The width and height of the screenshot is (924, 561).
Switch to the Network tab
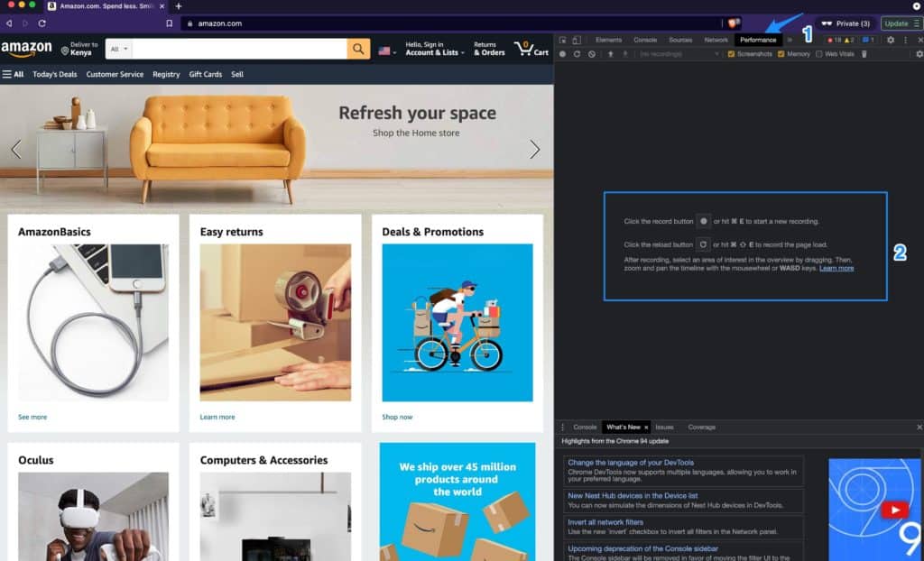(716, 40)
